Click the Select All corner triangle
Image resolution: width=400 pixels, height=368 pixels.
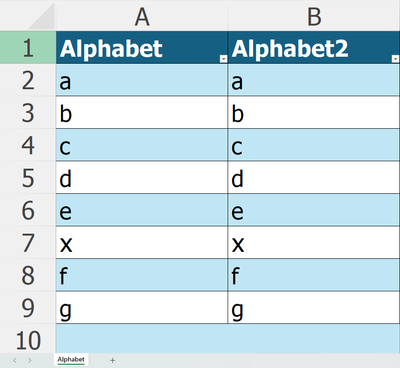click(x=41, y=16)
